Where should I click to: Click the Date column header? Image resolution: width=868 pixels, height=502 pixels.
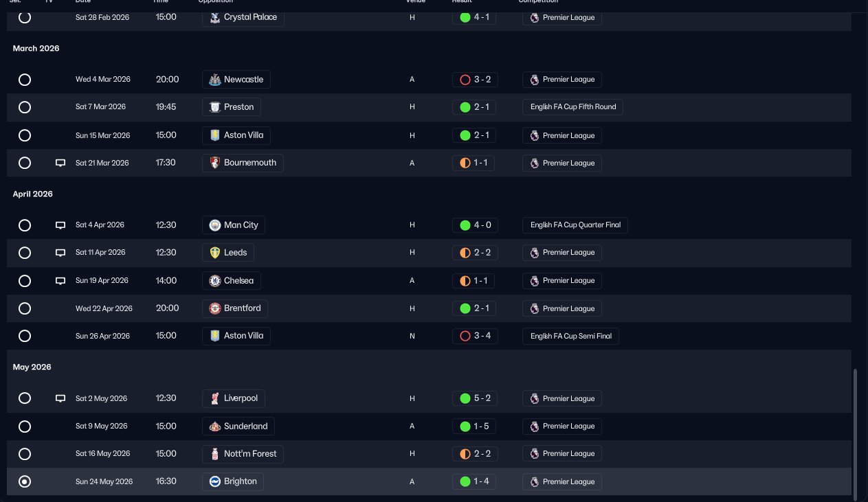[x=83, y=1]
